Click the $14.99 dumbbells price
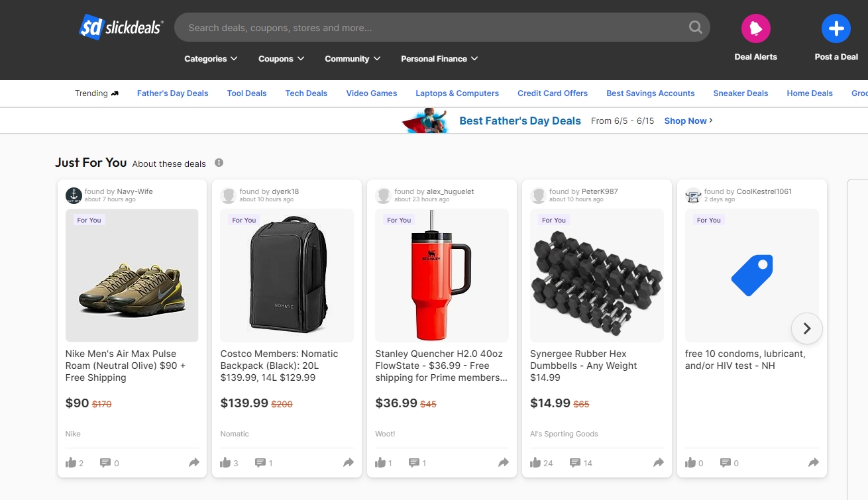 click(550, 403)
